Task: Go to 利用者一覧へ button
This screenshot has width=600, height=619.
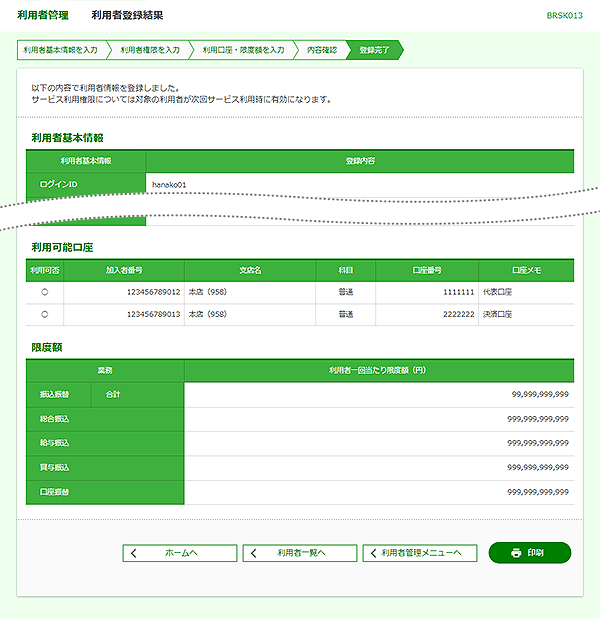Action: coord(300,553)
